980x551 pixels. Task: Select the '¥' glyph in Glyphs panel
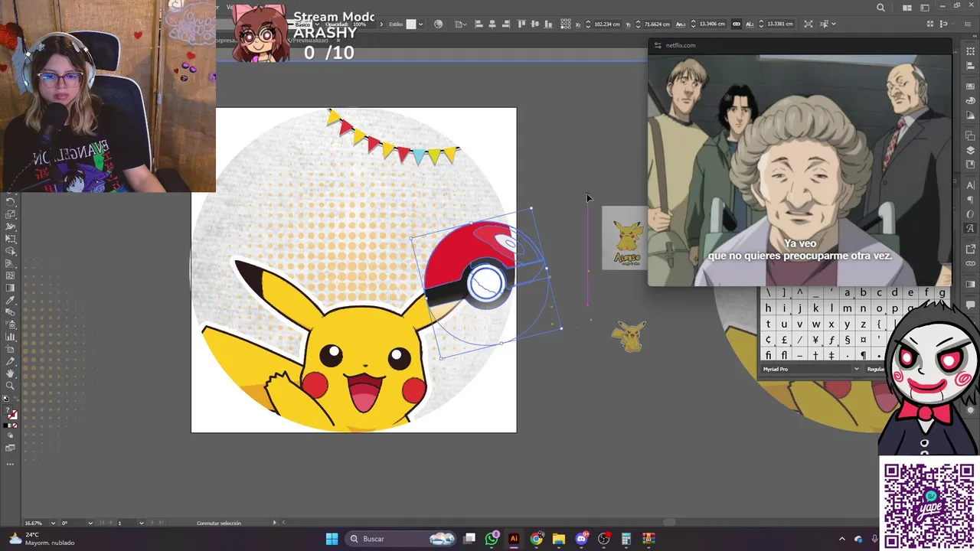(x=816, y=340)
